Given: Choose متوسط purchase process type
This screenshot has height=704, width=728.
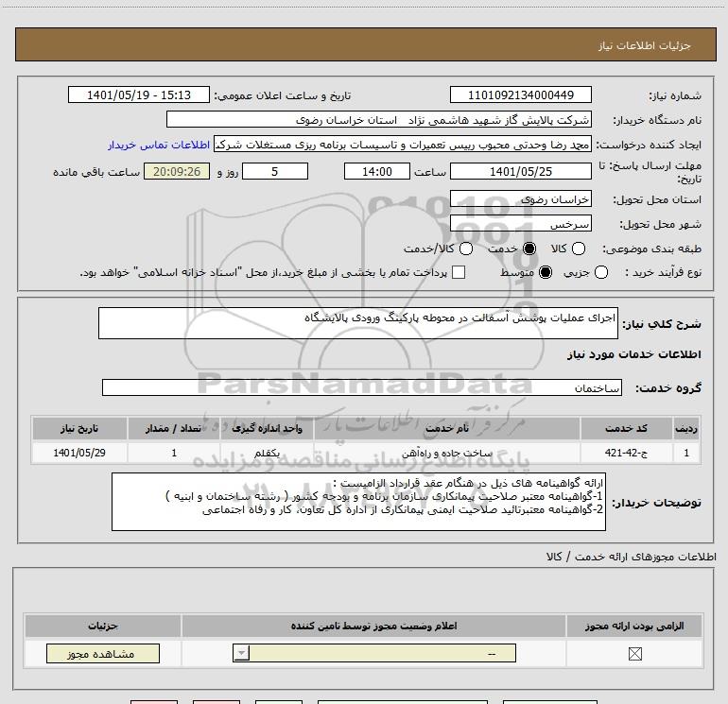Looking at the screenshot, I should pyautogui.click(x=546, y=272).
